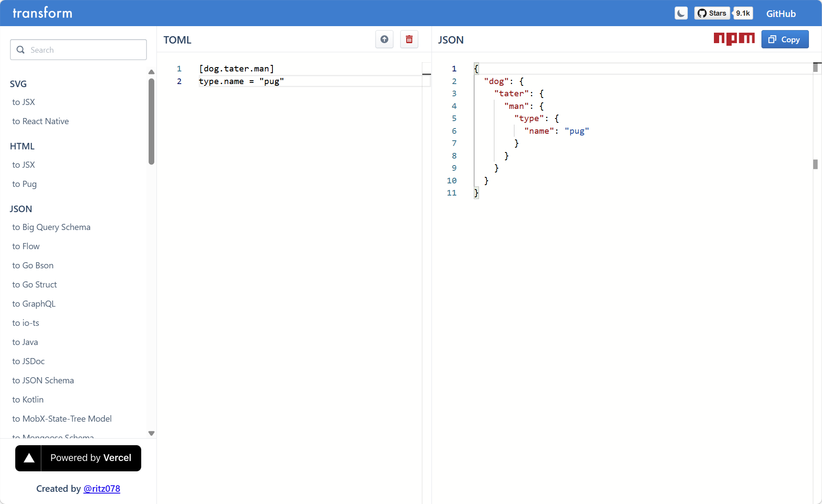
Task: Click the transform logo in header
Action: click(43, 13)
